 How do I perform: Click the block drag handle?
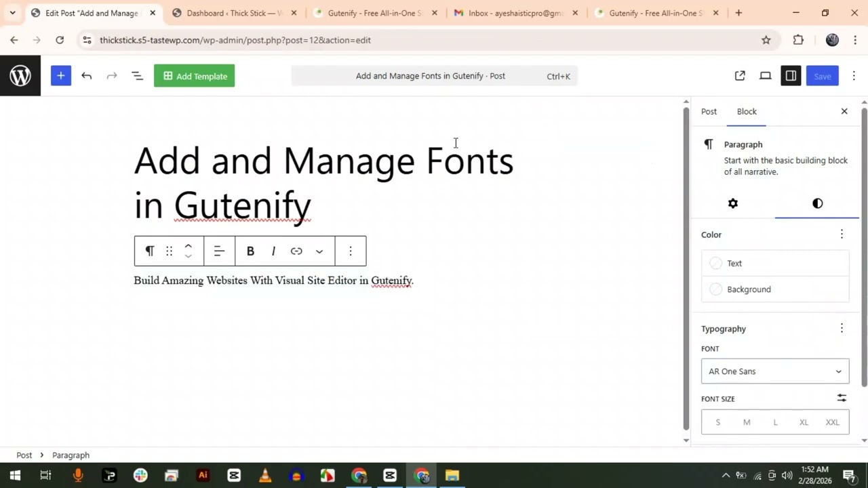[x=169, y=251]
